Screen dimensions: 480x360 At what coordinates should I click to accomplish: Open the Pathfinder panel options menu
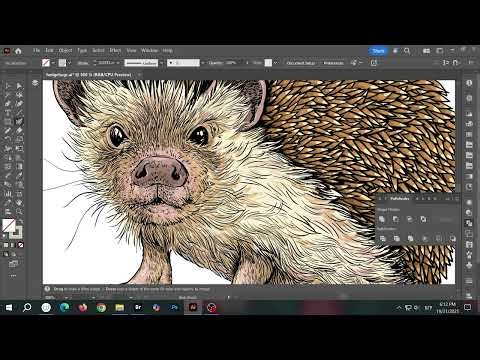(x=457, y=199)
